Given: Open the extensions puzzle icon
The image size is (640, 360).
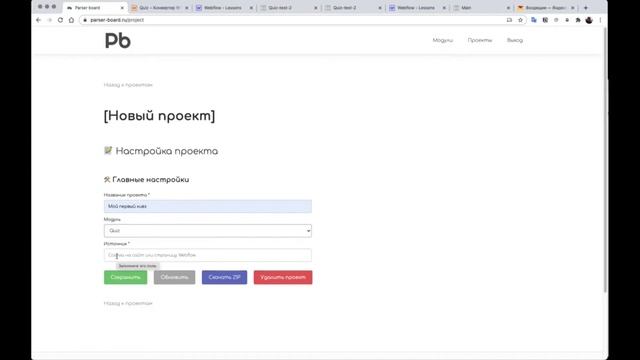Looking at the screenshot, I should click(x=578, y=20).
